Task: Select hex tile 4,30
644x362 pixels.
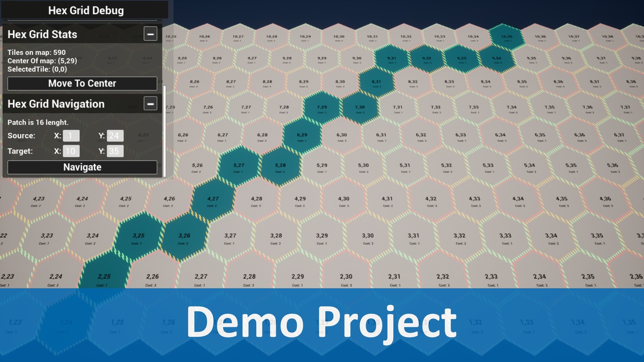Action: click(x=344, y=201)
